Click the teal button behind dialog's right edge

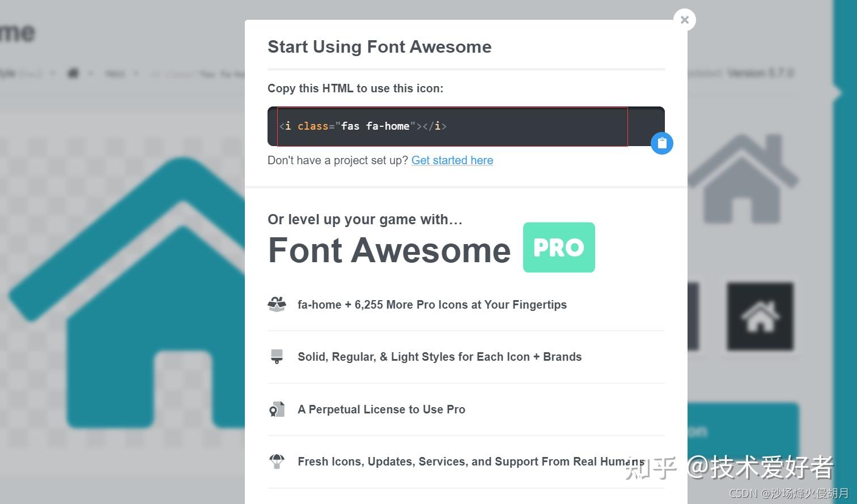coord(743,432)
